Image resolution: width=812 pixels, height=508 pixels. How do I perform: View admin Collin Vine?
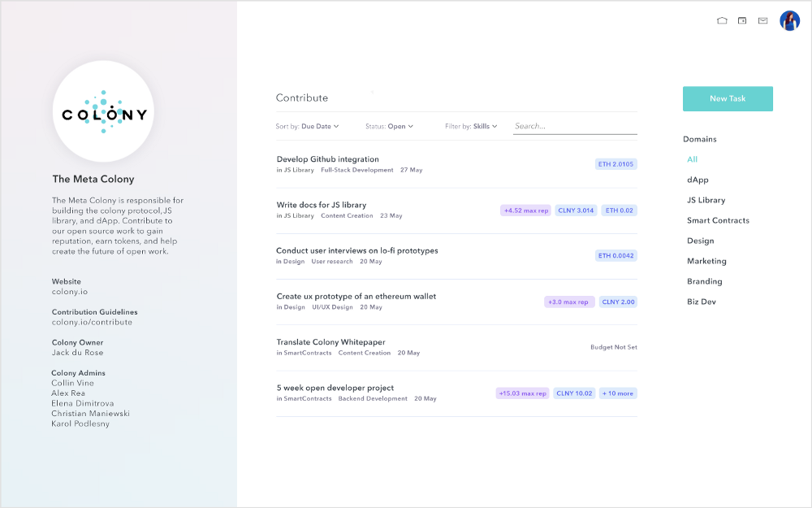(72, 383)
